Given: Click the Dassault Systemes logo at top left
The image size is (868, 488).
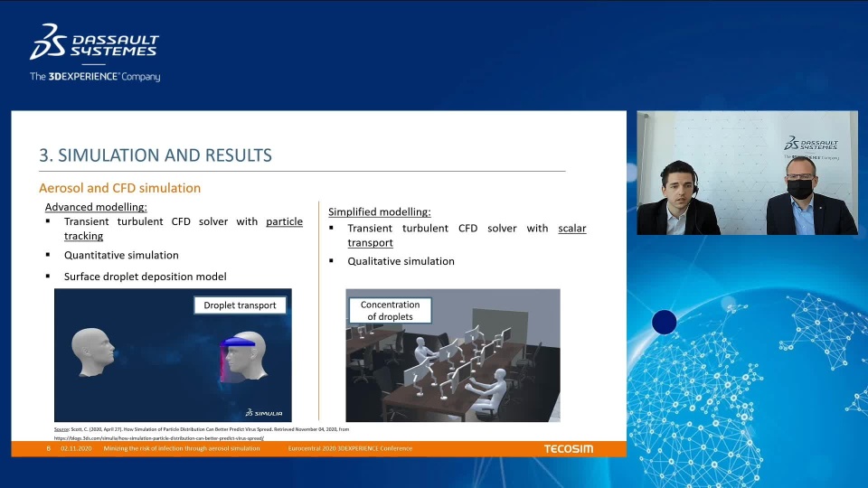Looking at the screenshot, I should [x=95, y=42].
